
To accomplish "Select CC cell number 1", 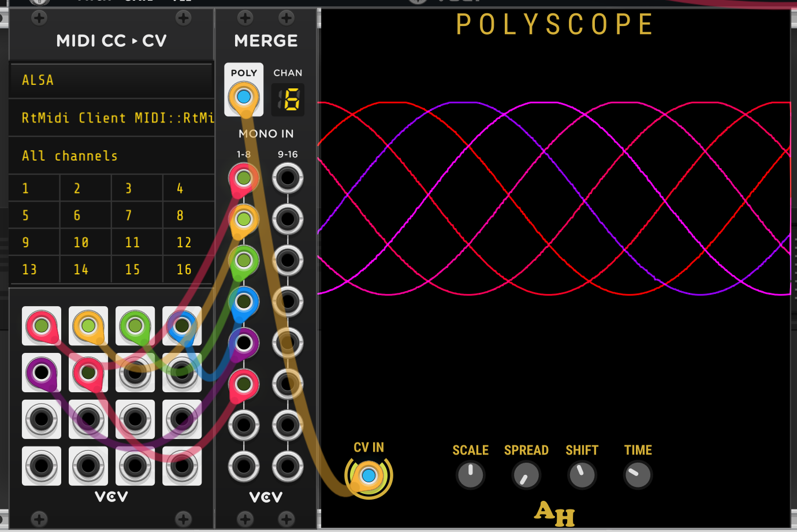I will pyautogui.click(x=33, y=188).
